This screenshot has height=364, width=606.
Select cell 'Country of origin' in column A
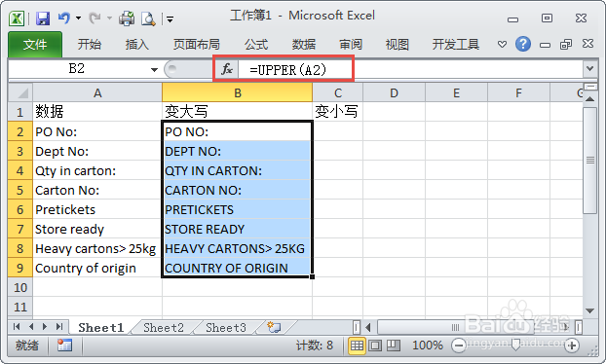click(97, 268)
